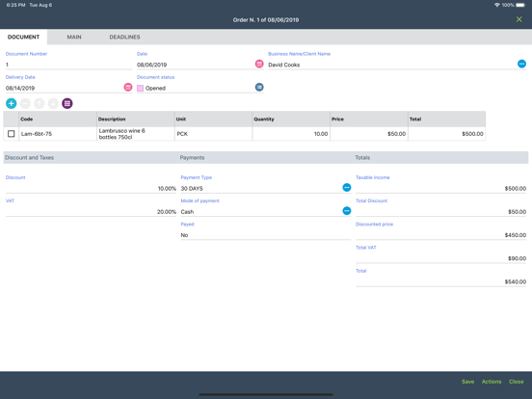Move row up with the up arrow icon
Image resolution: width=532 pixels, height=399 pixels.
click(39, 103)
